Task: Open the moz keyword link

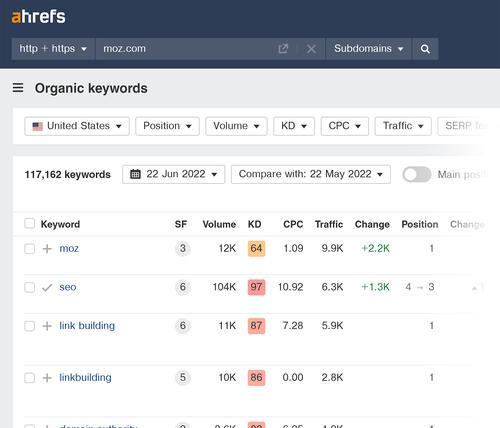Action: 69,248
